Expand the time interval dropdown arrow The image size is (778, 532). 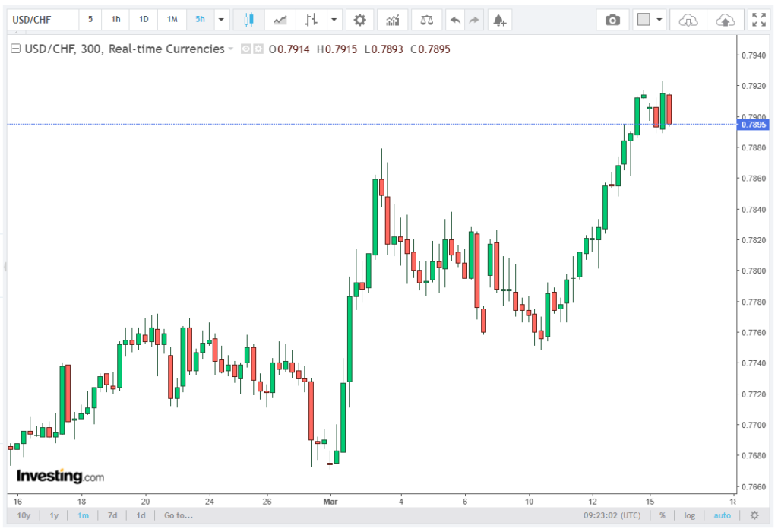221,20
